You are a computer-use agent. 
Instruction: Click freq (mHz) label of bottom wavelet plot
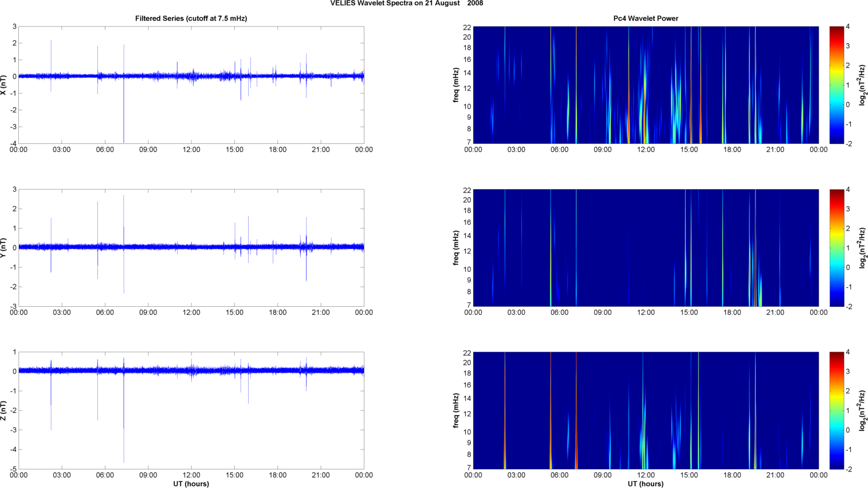456,411
